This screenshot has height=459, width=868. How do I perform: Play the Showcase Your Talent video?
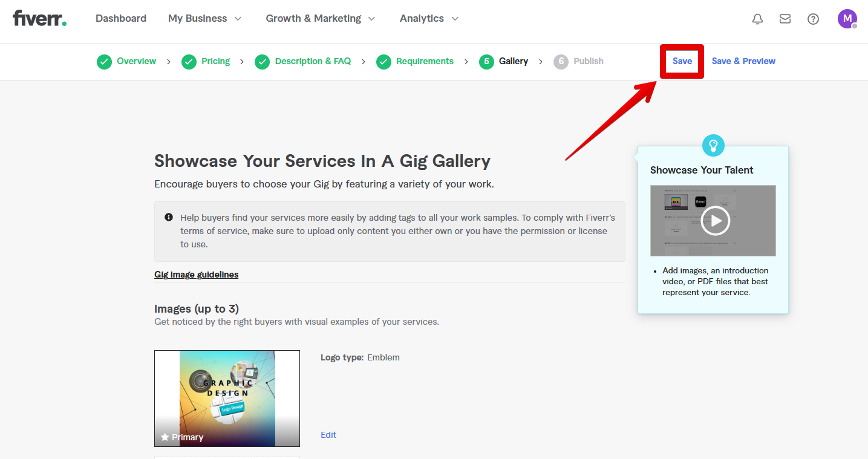tap(715, 220)
